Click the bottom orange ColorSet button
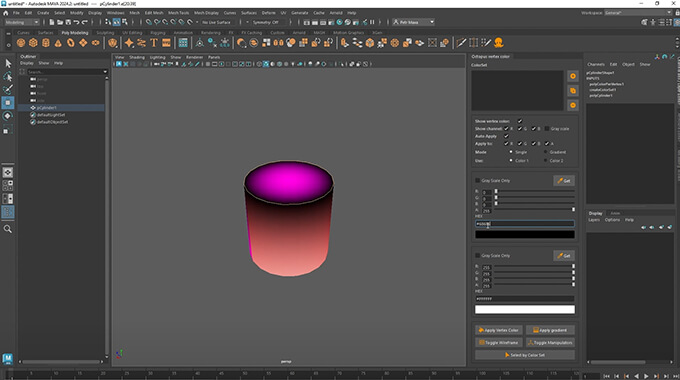This screenshot has width=680, height=380. pos(573,105)
